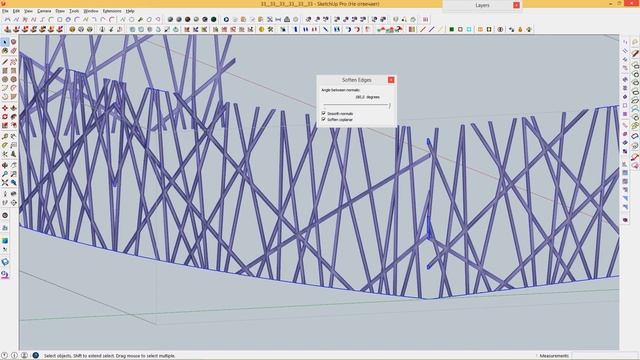Toggle the Soften coplanar checkbox
Image resolution: width=640 pixels, height=360 pixels.
click(324, 119)
